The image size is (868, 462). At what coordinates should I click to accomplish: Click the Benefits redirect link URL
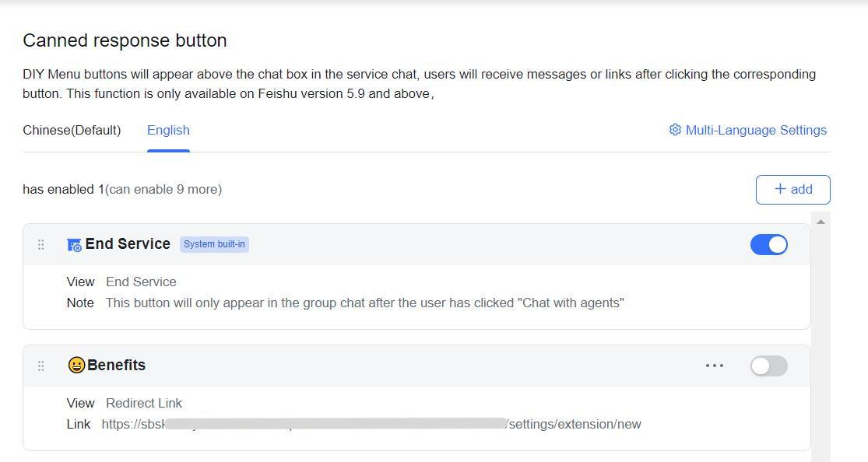click(x=371, y=424)
